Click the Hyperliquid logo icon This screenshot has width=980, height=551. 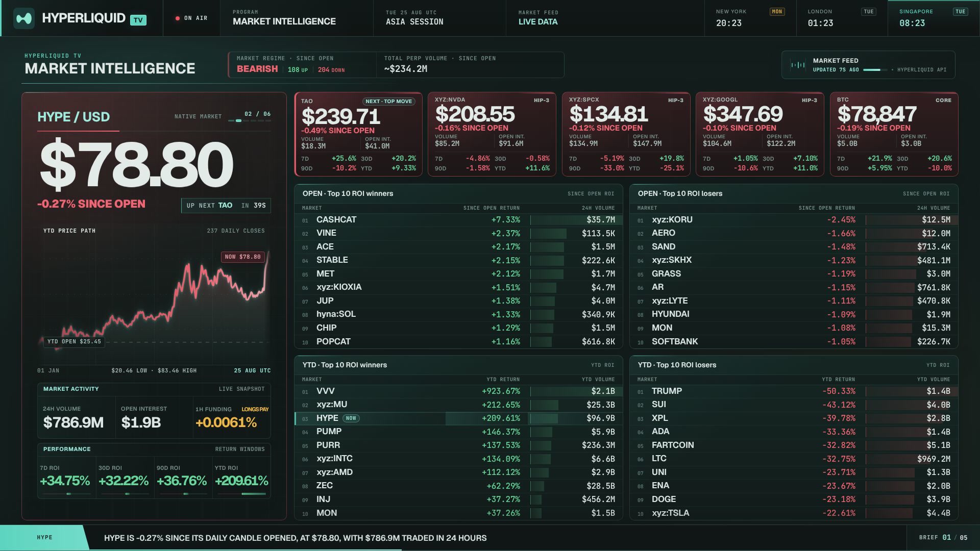click(x=24, y=18)
